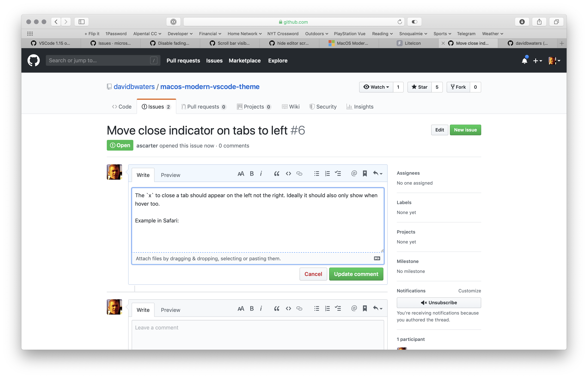Open Safari downloads icon
The width and height of the screenshot is (588, 378).
522,22
